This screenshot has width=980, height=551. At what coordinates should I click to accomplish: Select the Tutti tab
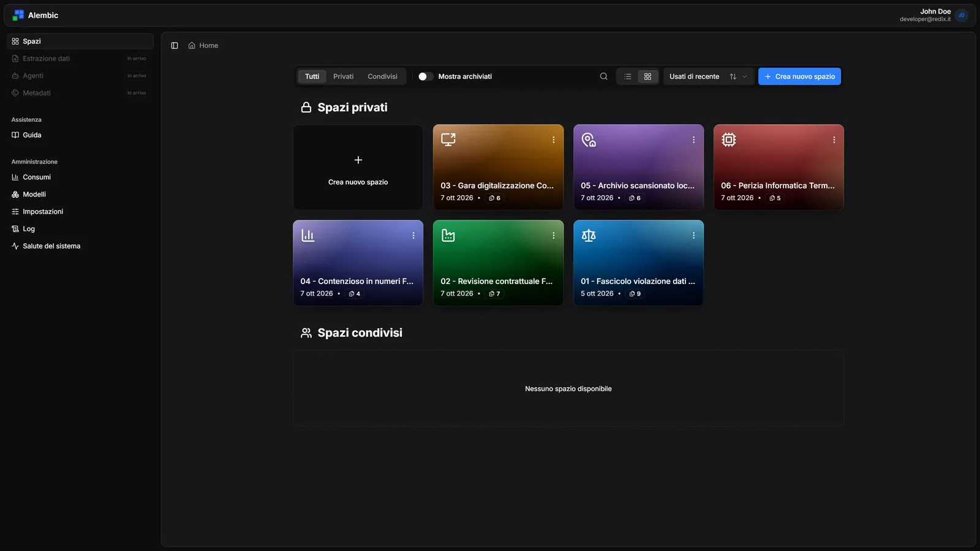tap(312, 77)
